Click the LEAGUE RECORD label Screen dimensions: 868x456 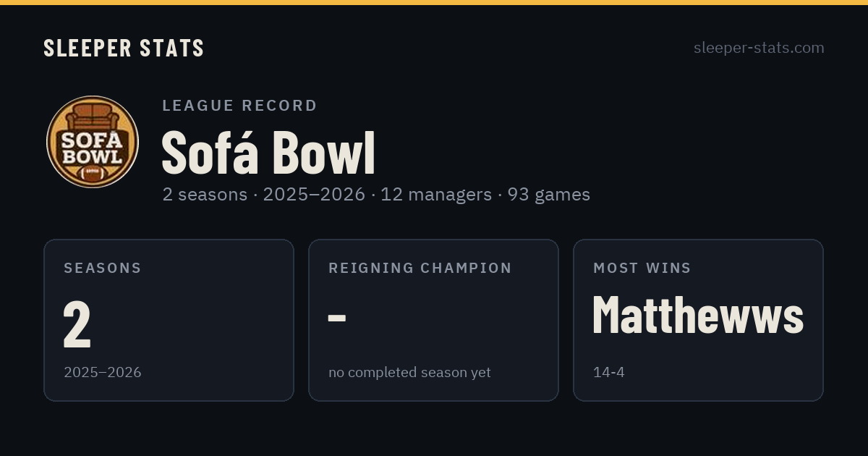(240, 106)
